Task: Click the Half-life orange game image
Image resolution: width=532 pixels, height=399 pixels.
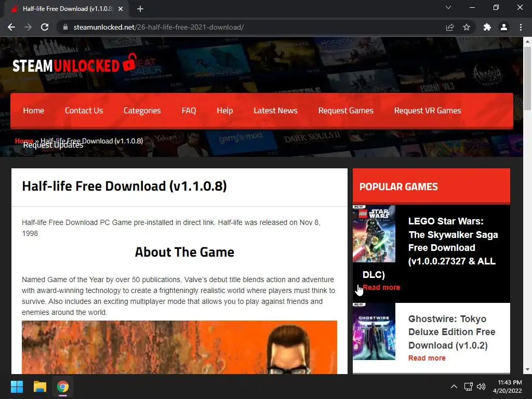Action: click(x=179, y=347)
